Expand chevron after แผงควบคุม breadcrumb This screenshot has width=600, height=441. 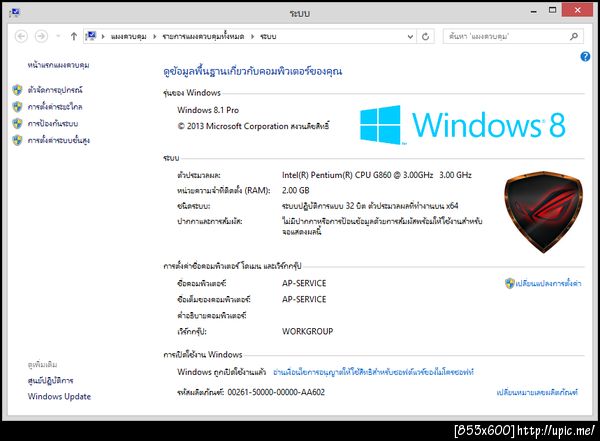(x=155, y=37)
